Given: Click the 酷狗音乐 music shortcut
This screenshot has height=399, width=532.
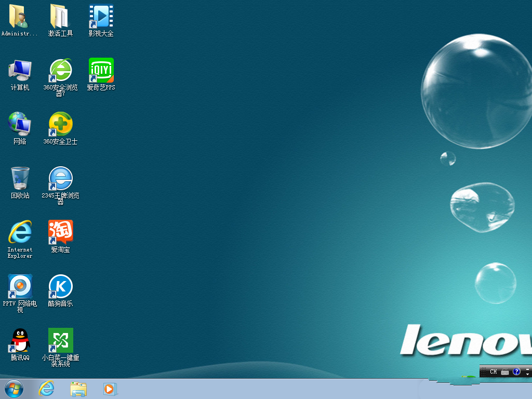Looking at the screenshot, I should coord(60,287).
